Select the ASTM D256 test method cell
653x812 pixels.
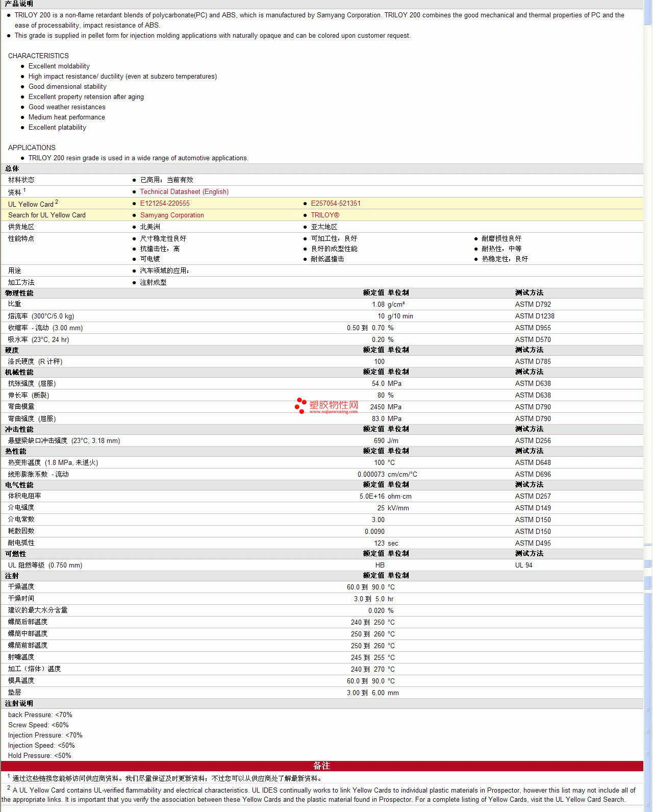click(x=533, y=441)
